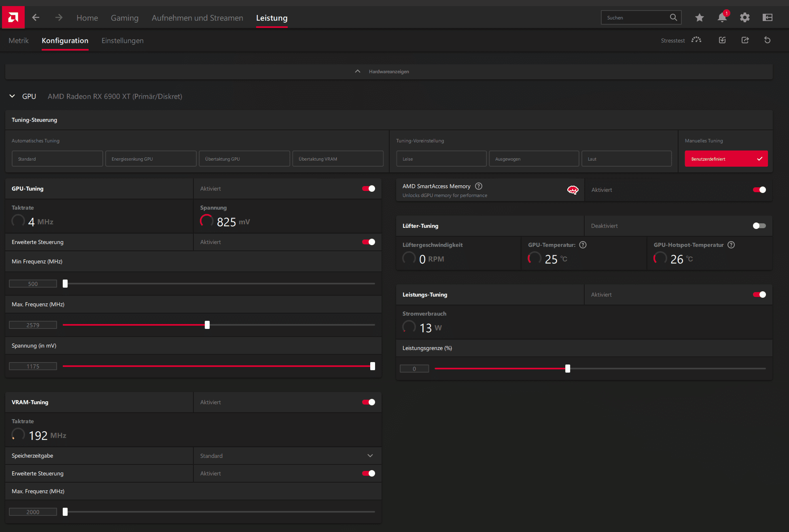
Task: Open GPU-Hotspot-Temperatur help icon
Action: (x=731, y=245)
